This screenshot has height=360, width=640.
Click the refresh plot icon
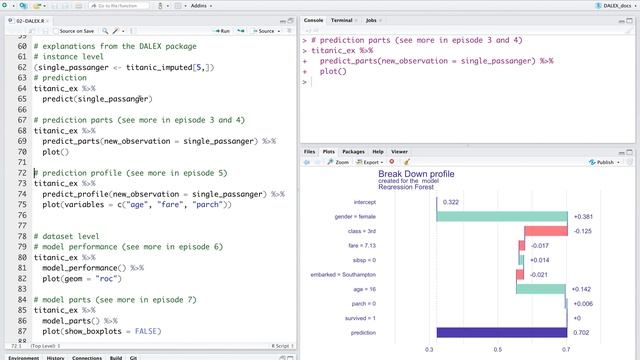coord(629,162)
